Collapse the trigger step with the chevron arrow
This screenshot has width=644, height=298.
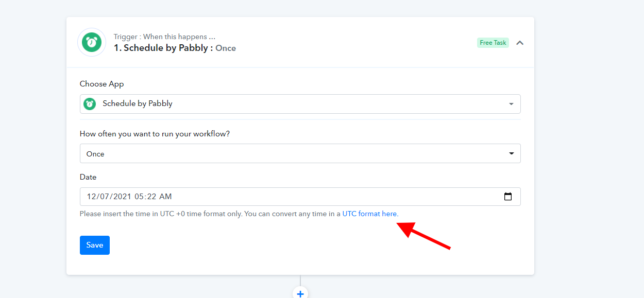[x=520, y=43]
